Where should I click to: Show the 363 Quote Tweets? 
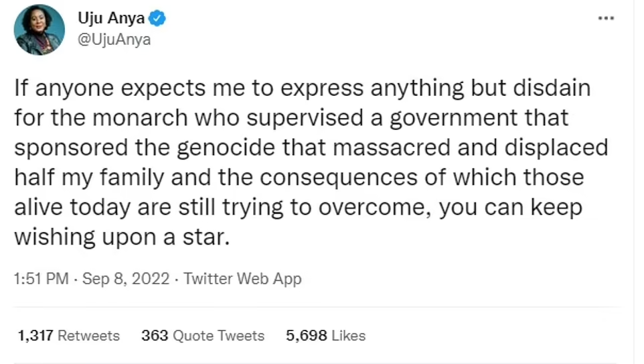[x=203, y=335]
